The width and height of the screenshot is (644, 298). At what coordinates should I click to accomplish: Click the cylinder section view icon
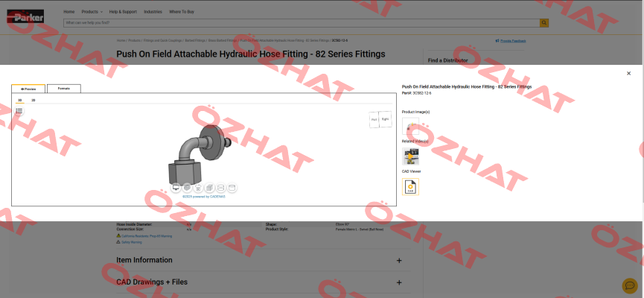(220, 188)
